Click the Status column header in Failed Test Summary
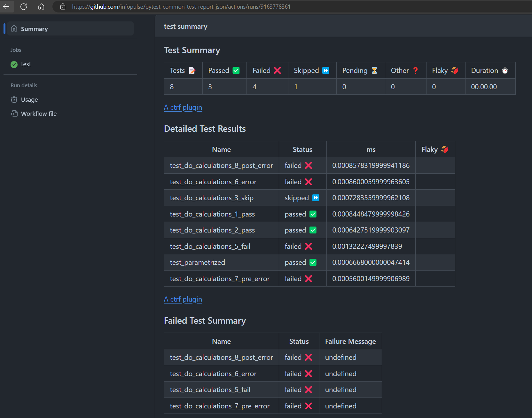532x418 pixels. [299, 341]
